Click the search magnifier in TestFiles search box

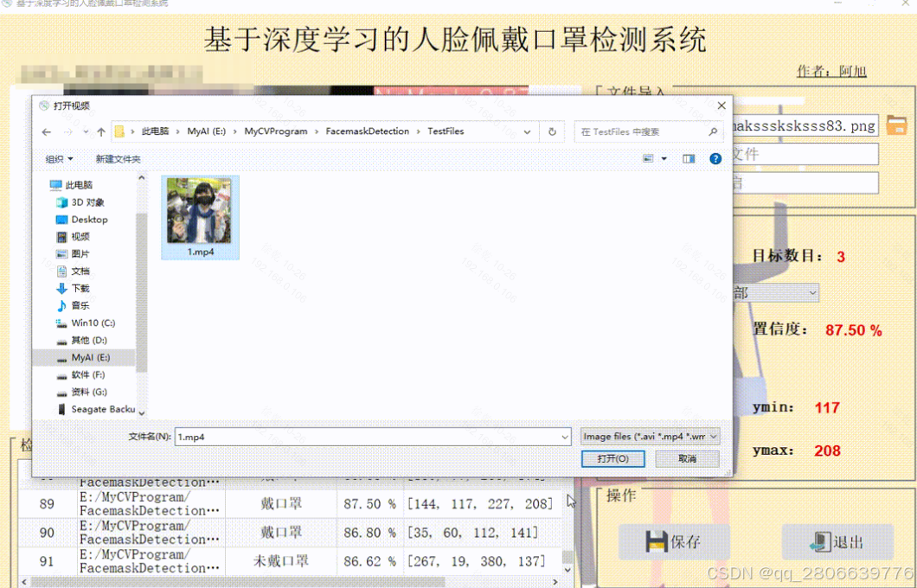714,131
